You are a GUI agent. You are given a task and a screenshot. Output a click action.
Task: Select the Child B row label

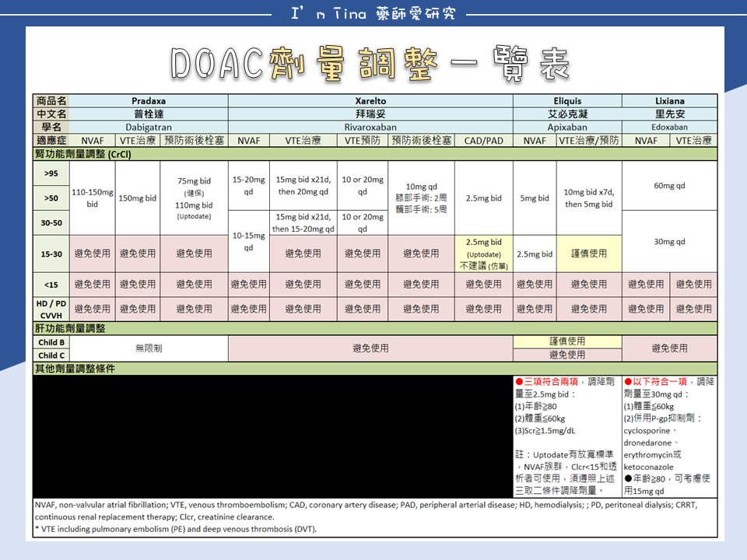click(50, 342)
